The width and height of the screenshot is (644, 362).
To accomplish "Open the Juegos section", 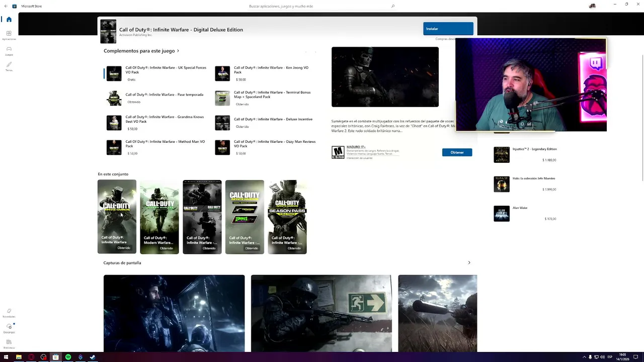I will [x=9, y=51].
